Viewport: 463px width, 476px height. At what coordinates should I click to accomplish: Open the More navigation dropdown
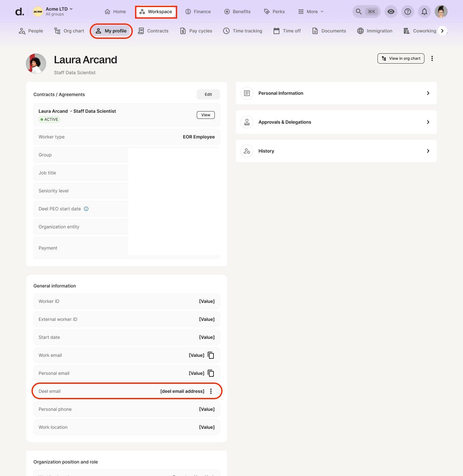pos(310,11)
